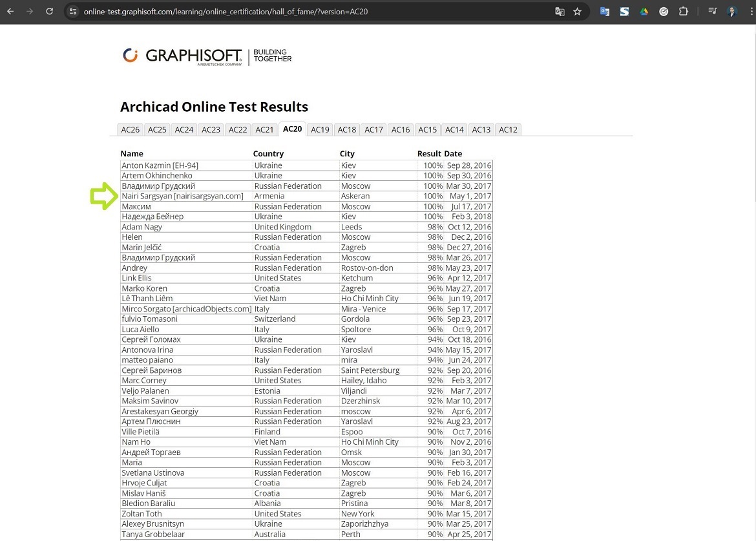
Task: Select the name Adam Nagy
Action: coord(142,227)
